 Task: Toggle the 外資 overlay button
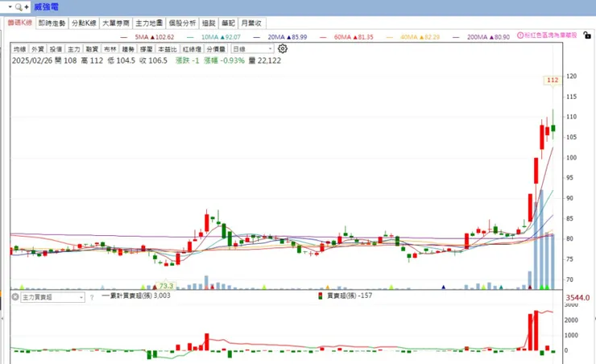coord(38,49)
